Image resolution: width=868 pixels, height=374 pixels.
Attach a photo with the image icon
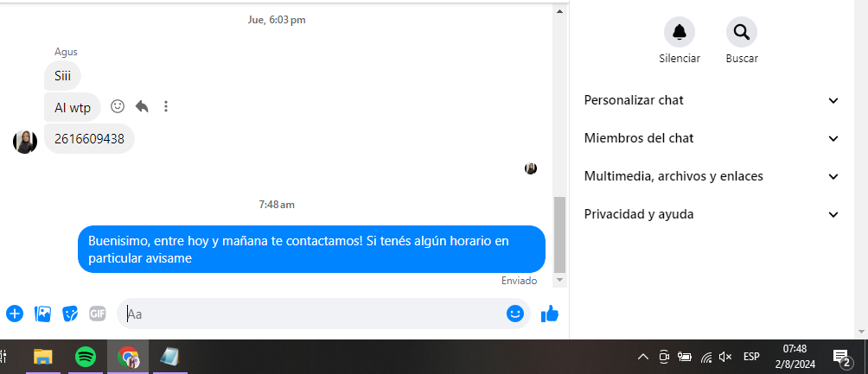click(42, 314)
